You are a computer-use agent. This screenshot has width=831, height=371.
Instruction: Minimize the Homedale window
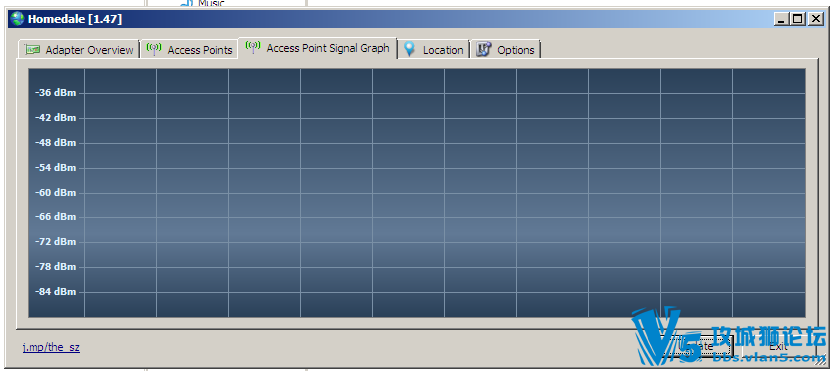[781, 19]
